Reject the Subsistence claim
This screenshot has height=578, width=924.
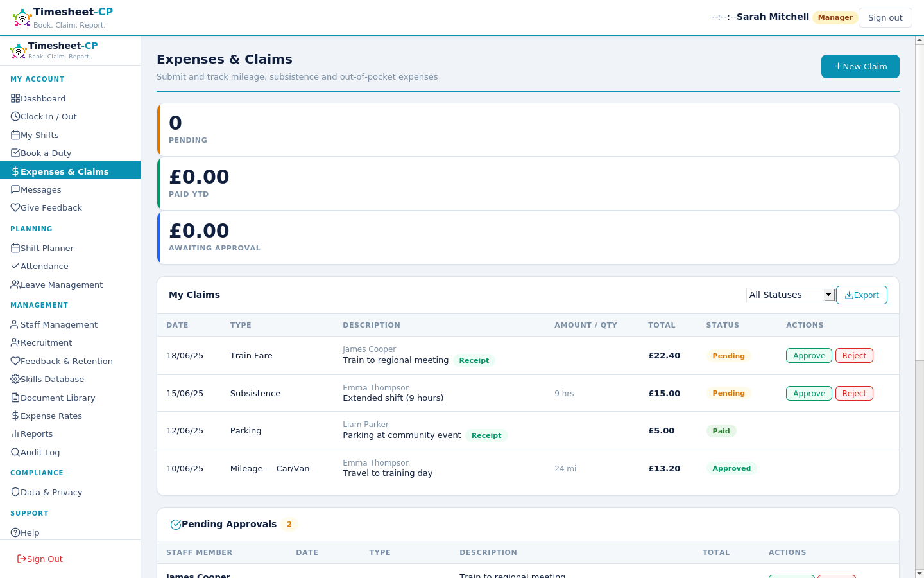(854, 394)
